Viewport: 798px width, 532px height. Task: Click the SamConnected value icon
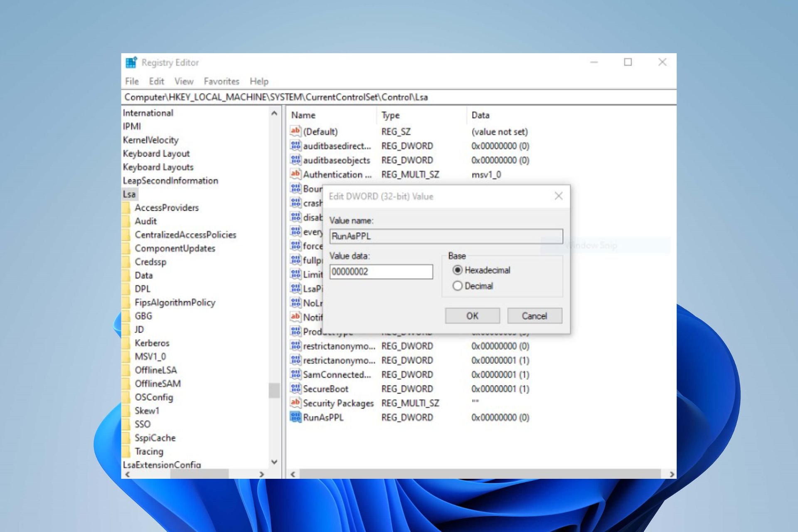[x=296, y=374]
